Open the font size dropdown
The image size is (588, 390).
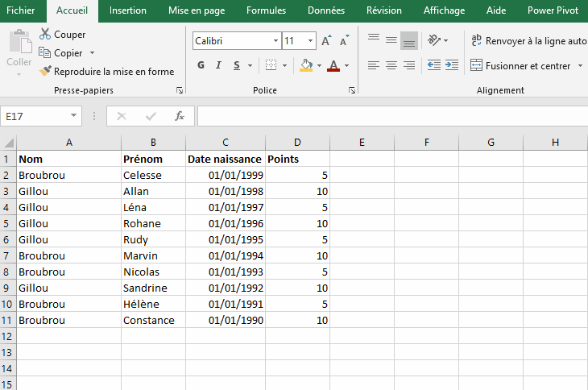311,40
